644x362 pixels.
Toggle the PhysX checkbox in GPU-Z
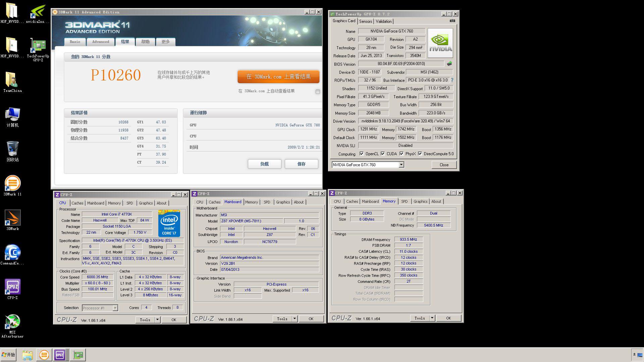[x=401, y=154]
